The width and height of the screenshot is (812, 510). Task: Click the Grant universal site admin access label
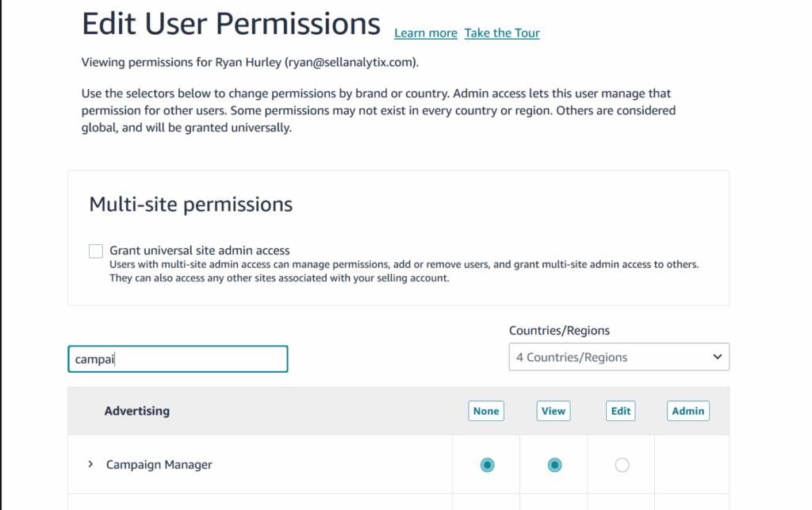[200, 251]
